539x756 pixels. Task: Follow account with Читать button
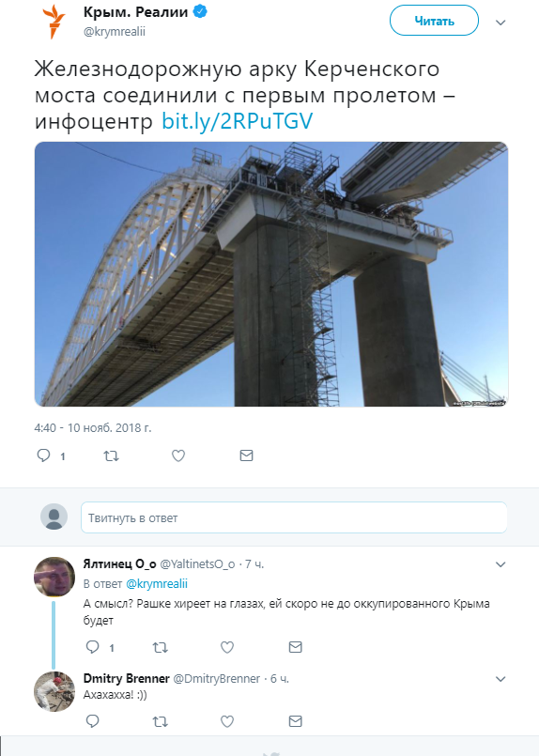pyautogui.click(x=434, y=21)
